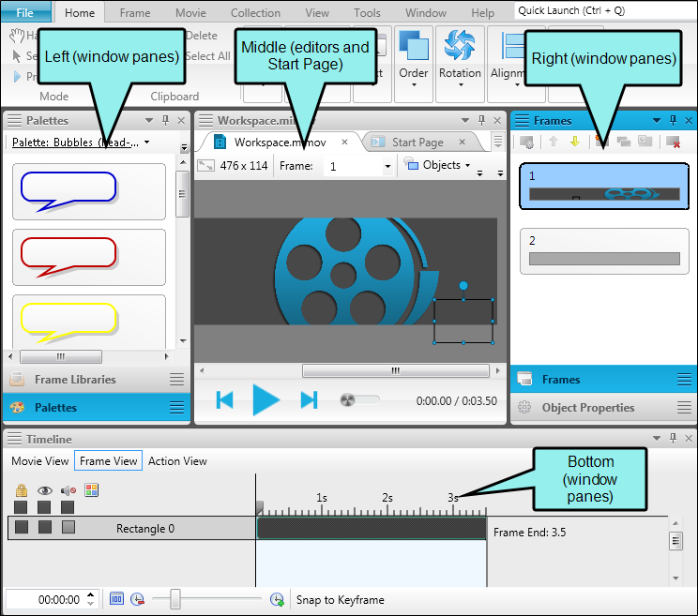This screenshot has height=616, width=698.
Task: Click Snap to Keyframe button
Action: click(x=341, y=599)
